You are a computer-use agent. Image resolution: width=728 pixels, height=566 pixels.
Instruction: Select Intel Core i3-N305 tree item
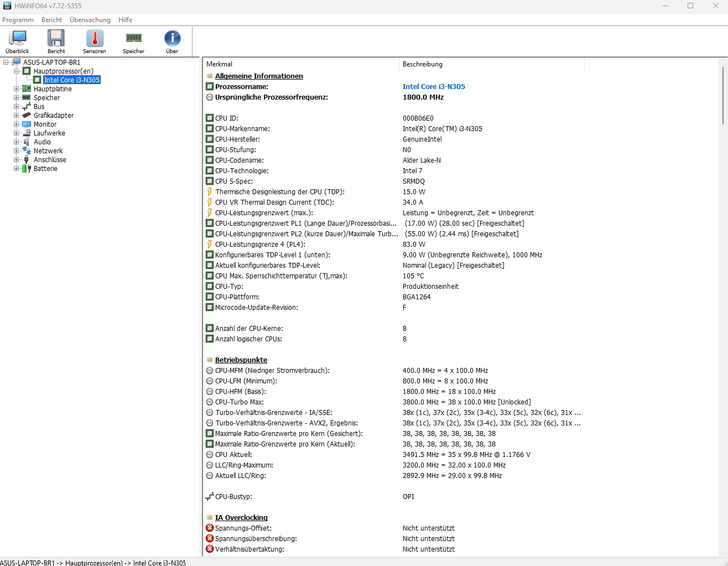(x=72, y=80)
